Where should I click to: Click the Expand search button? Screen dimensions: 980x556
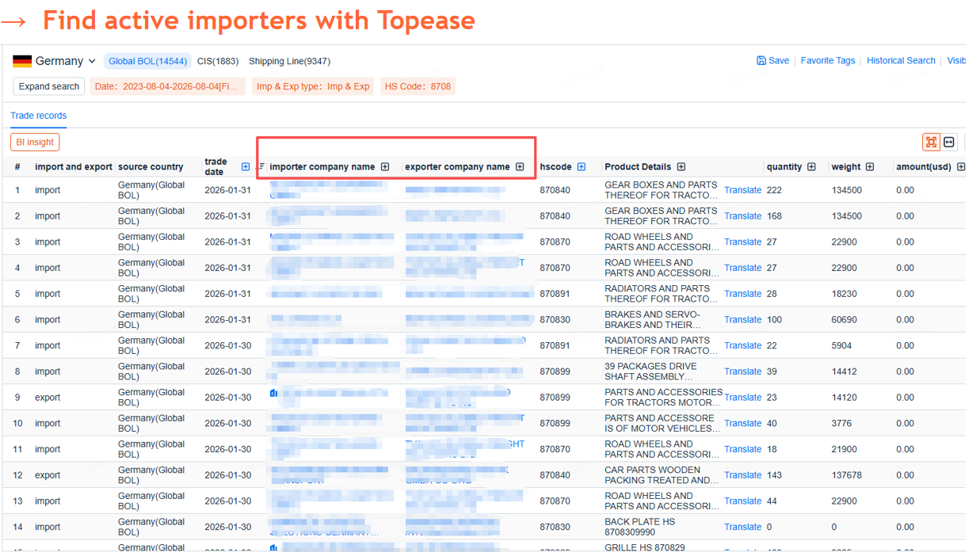(49, 86)
